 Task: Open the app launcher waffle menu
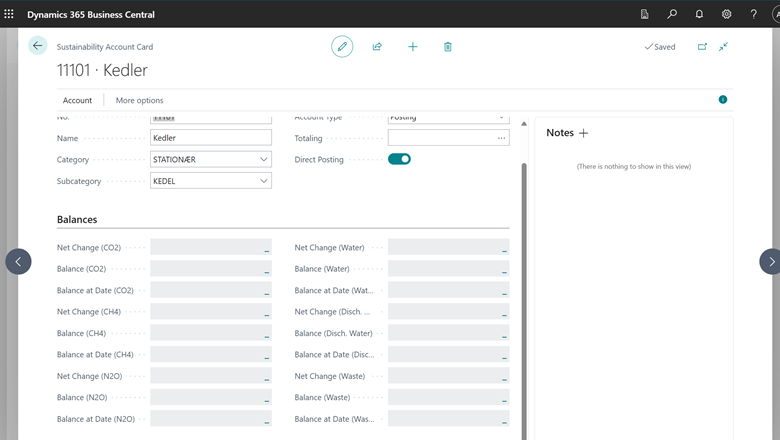9,14
